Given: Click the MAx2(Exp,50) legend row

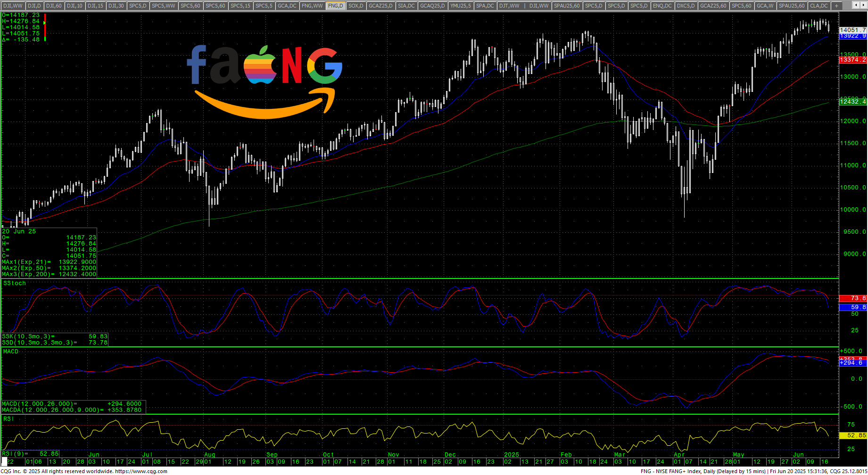Looking at the screenshot, I should click(x=49, y=268).
